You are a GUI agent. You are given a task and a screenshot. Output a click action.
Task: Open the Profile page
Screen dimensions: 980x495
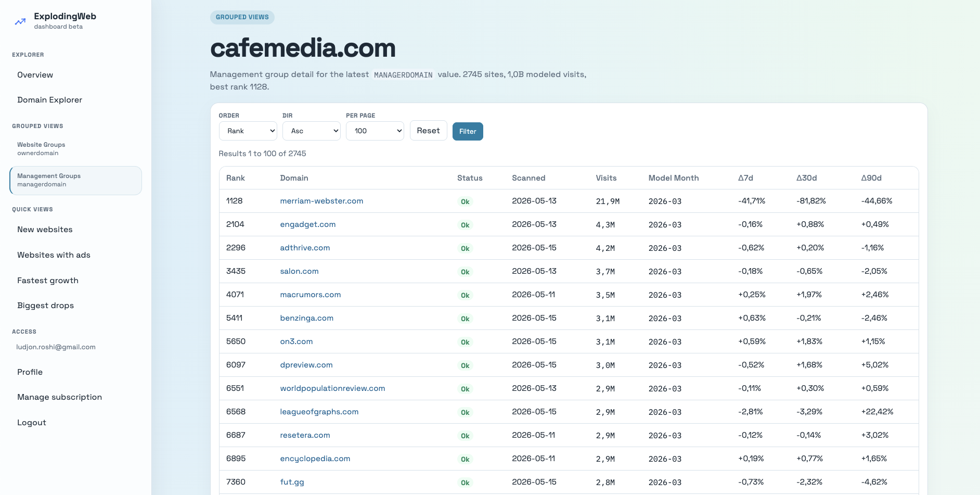[x=30, y=372]
